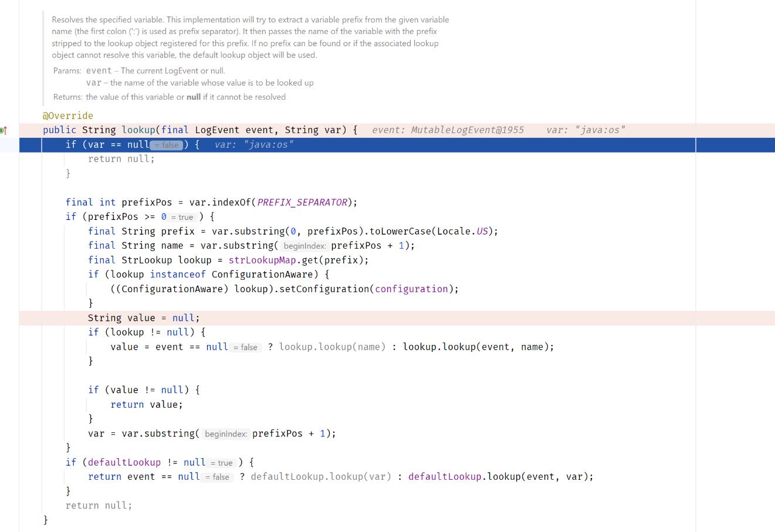Image resolution: width=775 pixels, height=532 pixels.
Task: Click prefix variable in final String prefix
Action: tap(178, 231)
